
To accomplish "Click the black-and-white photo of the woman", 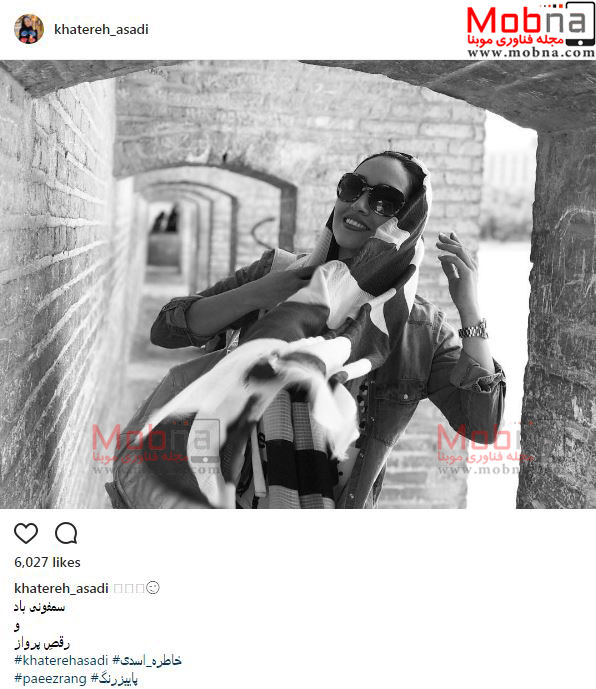I will pos(298,284).
